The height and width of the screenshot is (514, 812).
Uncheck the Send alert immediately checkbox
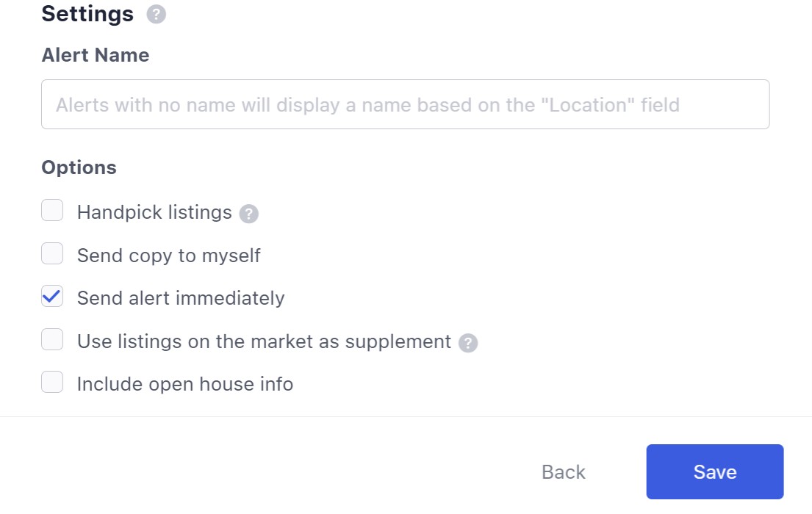click(52, 297)
